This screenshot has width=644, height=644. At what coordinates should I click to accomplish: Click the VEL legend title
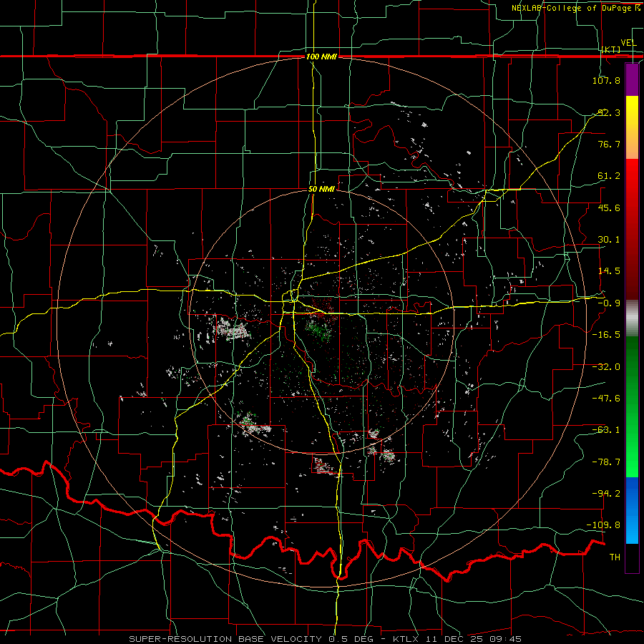coord(628,43)
